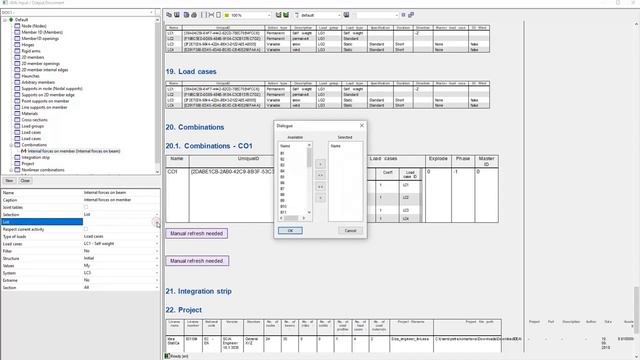This screenshot has height=360, width=640.
Task: Click the table icon beside Hinges
Action: 17,44
